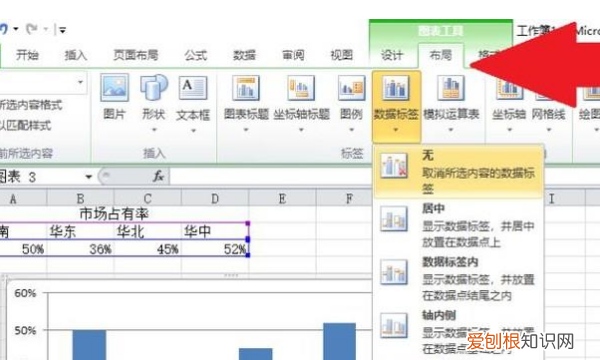Select the cell containing 华东
Screen dimensions: 600x360
[x=80, y=231]
